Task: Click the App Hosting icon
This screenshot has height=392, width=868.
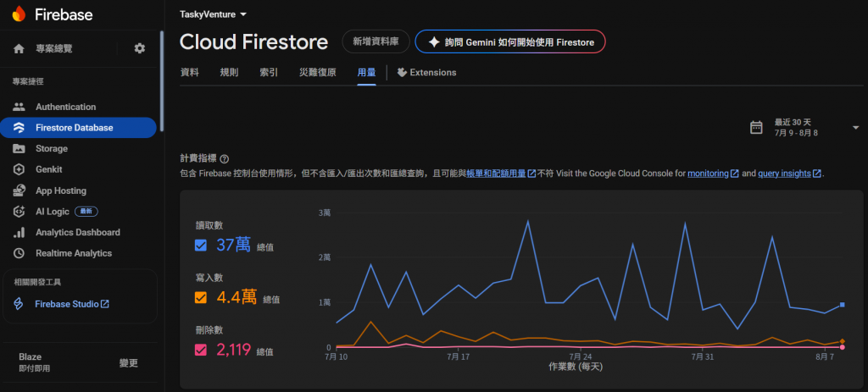Action: (19, 190)
